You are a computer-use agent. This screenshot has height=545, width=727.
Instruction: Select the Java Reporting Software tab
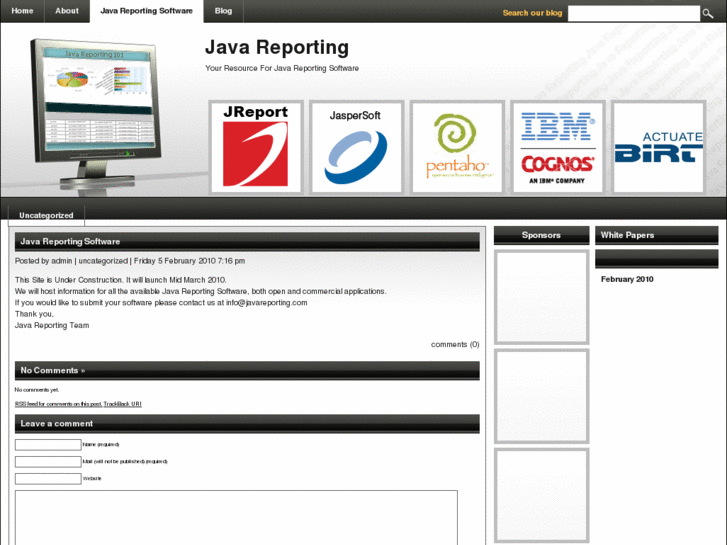(147, 11)
